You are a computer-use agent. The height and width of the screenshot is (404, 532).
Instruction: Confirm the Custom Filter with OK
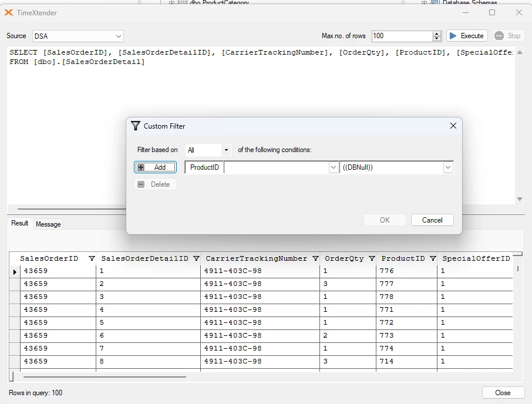[x=385, y=220]
